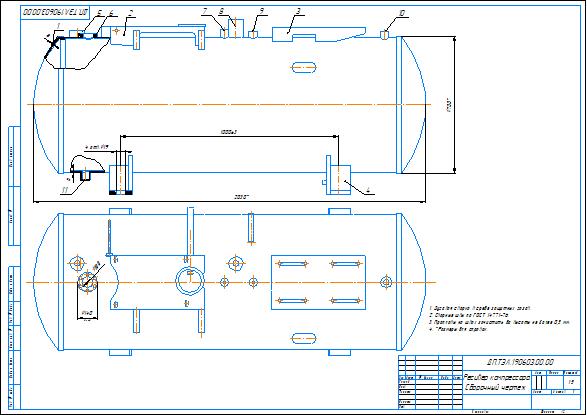Click callout number 4 beside the right support
Screen dimensions: 587x415
[x=368, y=190]
